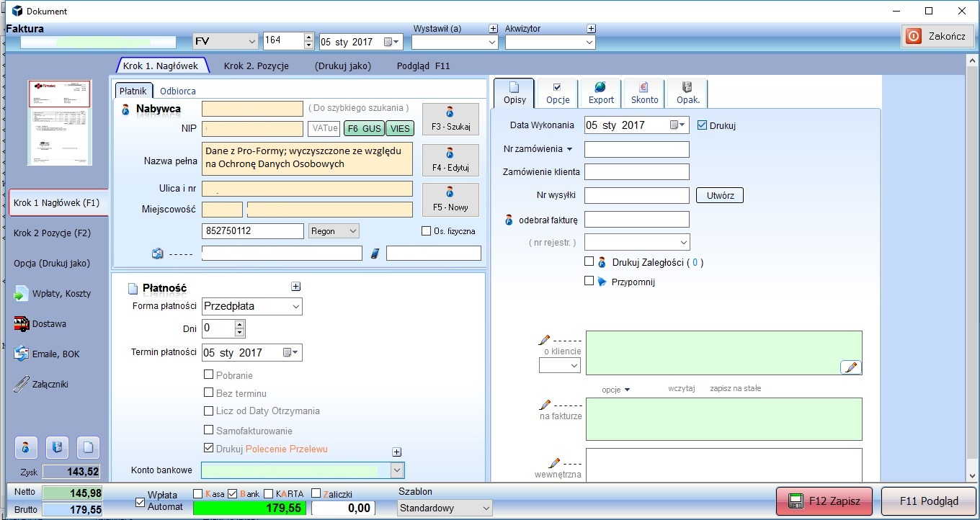Open the Opcje tab
980x520 pixels.
point(558,93)
